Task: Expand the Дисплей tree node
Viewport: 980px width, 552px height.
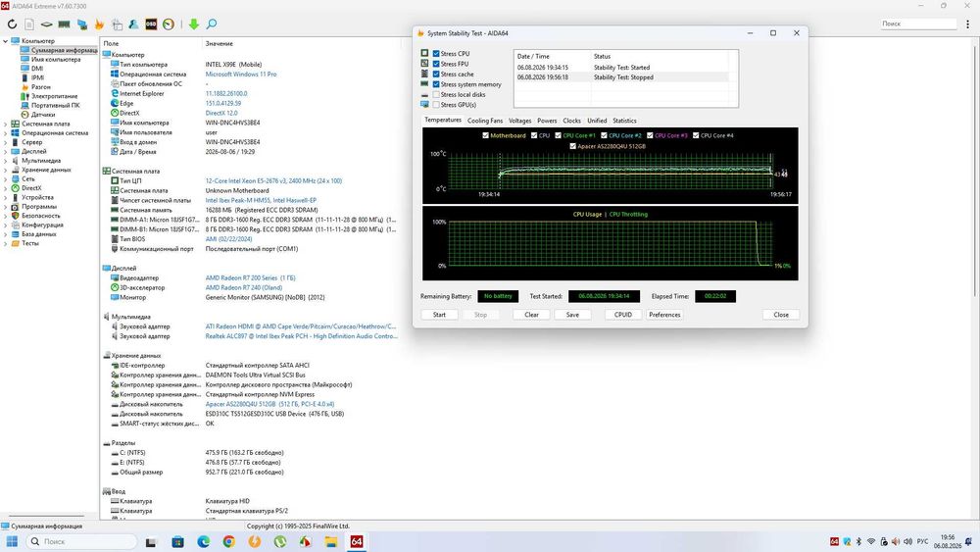Action: click(x=5, y=151)
